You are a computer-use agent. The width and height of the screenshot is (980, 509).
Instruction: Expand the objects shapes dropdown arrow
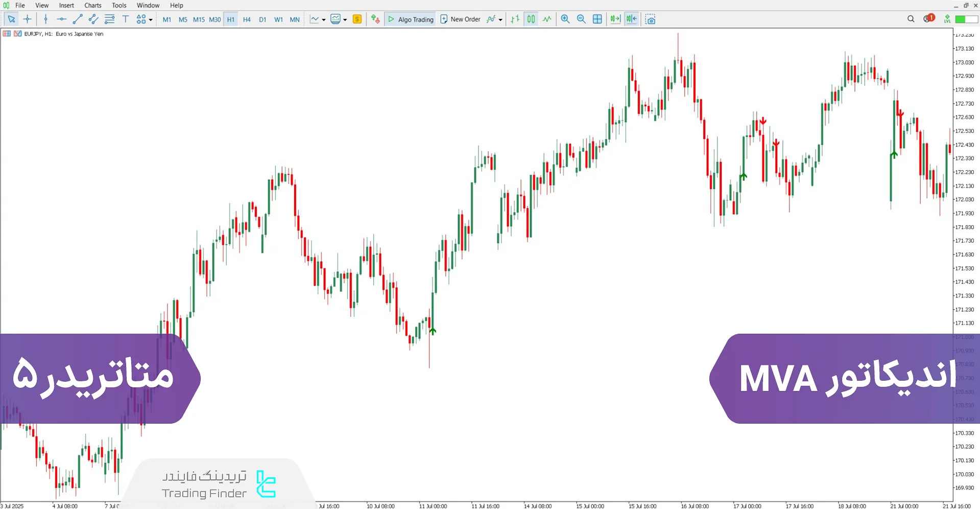[151, 20]
